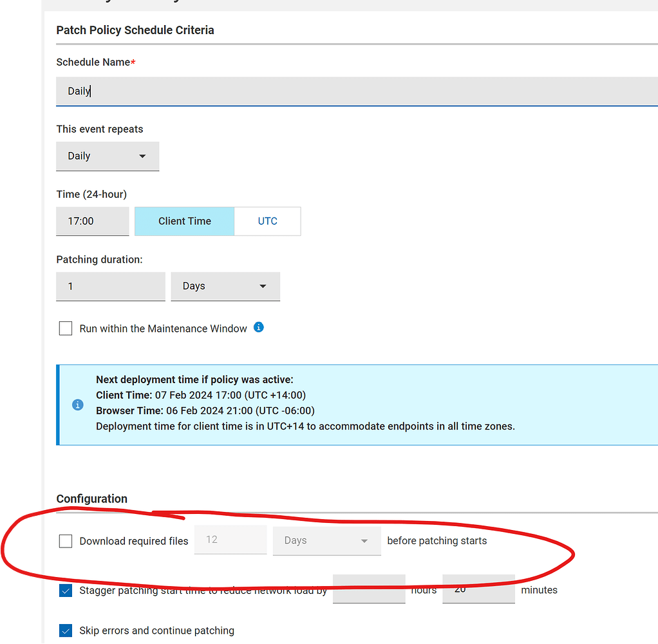The width and height of the screenshot is (658, 644).
Task: Open the download lead Days dropdown
Action: pyautogui.click(x=326, y=541)
